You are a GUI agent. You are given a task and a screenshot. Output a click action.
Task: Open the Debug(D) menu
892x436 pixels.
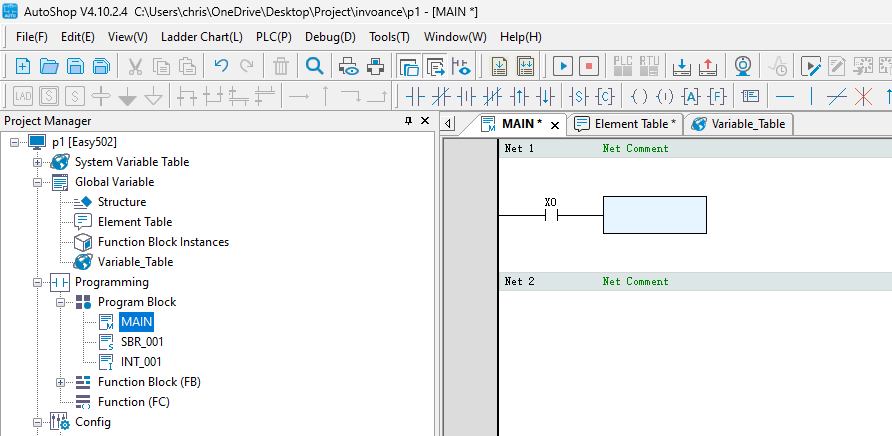point(331,37)
